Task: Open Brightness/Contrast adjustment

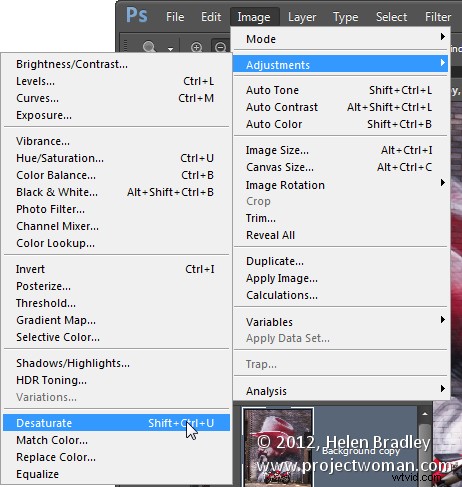Action: click(116, 64)
